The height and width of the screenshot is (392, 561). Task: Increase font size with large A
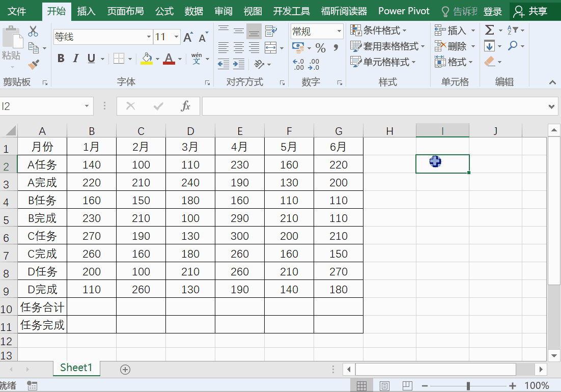[x=188, y=37]
